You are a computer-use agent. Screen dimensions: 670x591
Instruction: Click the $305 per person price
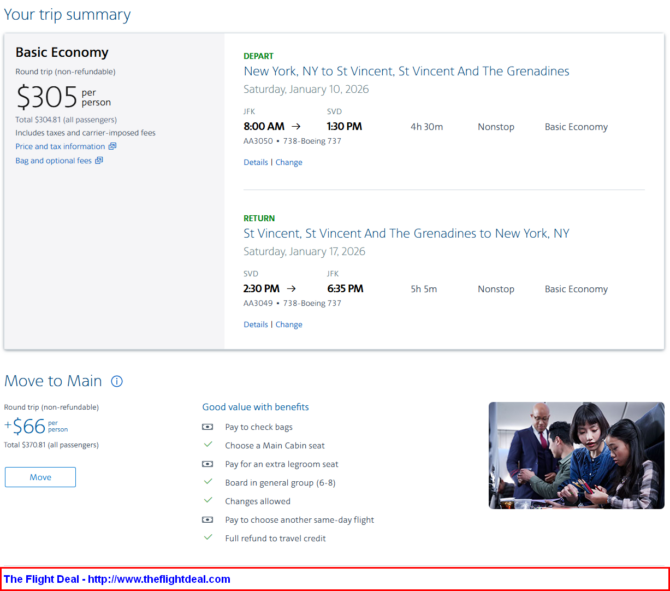pos(64,97)
